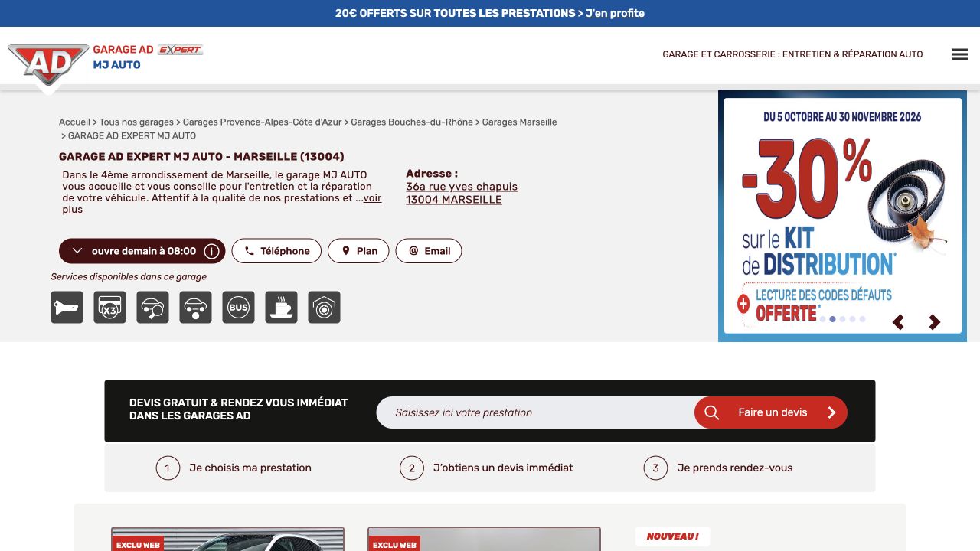Open the hamburger menu

[x=959, y=54]
